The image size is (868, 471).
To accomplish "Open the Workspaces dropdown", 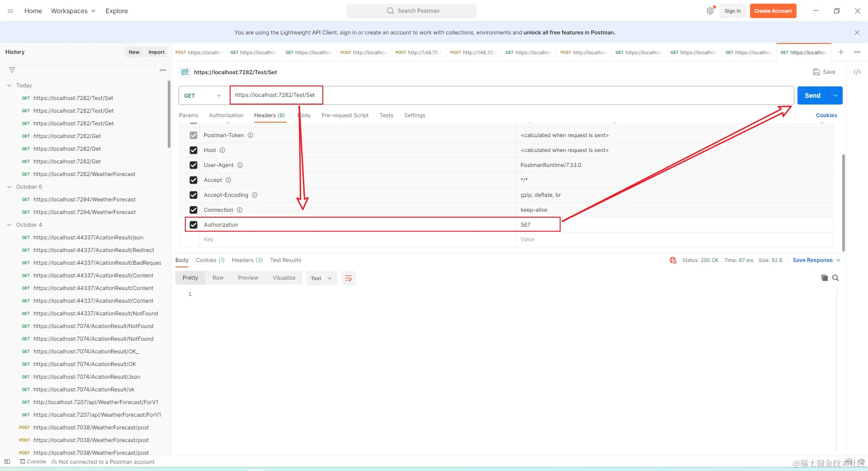I will tap(73, 11).
